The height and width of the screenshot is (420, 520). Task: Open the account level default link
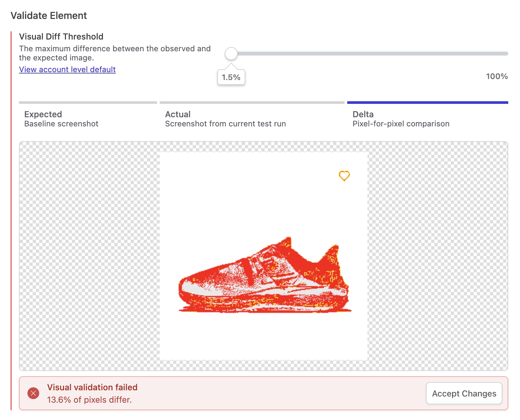tap(67, 70)
